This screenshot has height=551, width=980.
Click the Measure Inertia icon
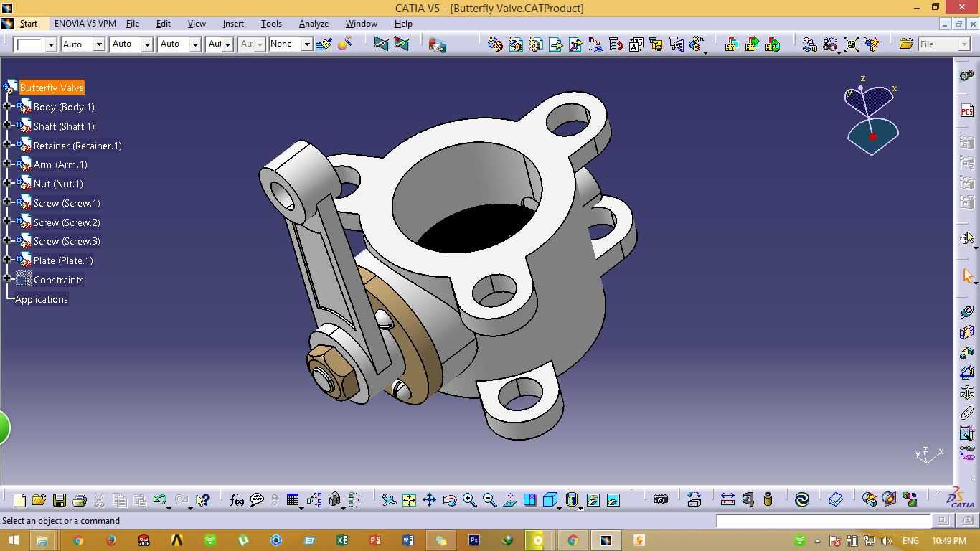768,500
